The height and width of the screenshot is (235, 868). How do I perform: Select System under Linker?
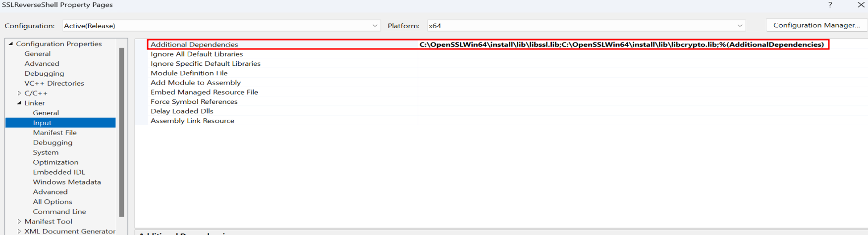46,152
